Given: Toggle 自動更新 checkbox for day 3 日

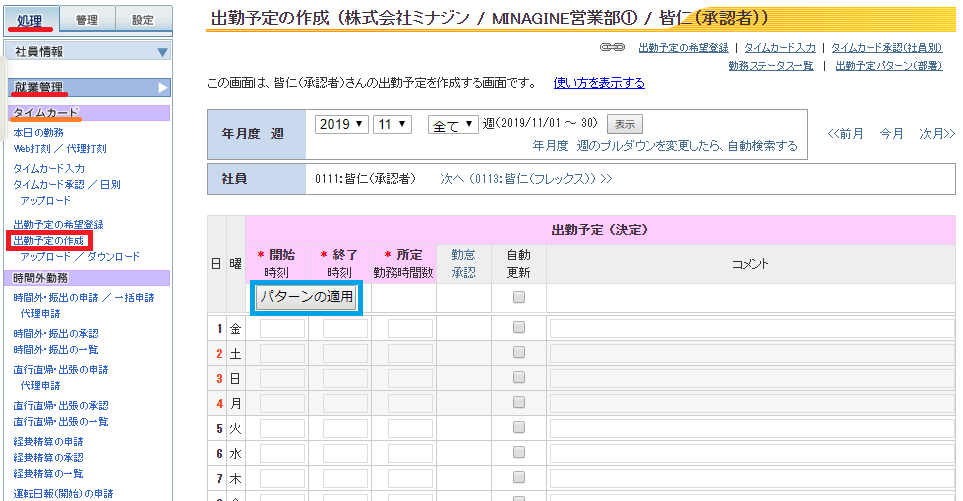Looking at the screenshot, I should coord(519,377).
